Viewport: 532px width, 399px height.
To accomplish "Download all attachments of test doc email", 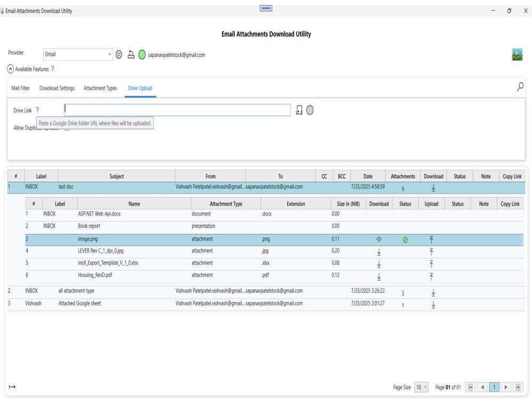I will [433, 188].
